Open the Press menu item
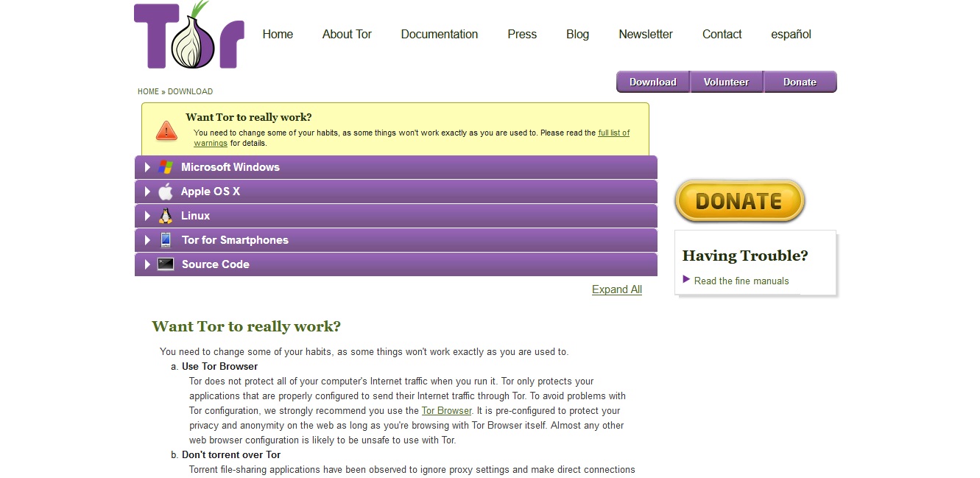980x478 pixels. tap(522, 35)
